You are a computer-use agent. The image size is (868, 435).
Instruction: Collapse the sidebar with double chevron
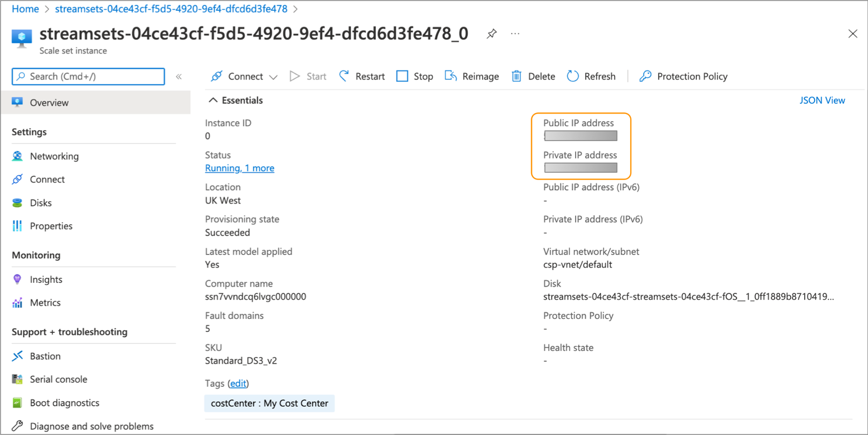pyautogui.click(x=179, y=77)
